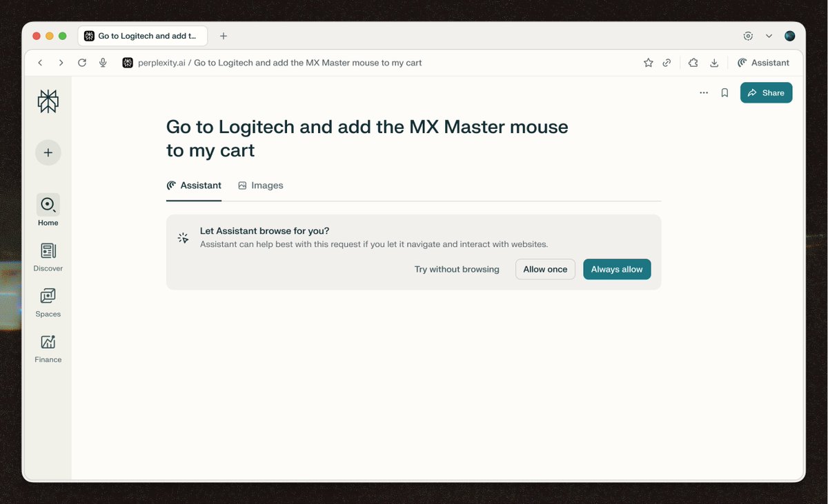
Task: Open the extensions puzzle icon
Action: click(693, 63)
